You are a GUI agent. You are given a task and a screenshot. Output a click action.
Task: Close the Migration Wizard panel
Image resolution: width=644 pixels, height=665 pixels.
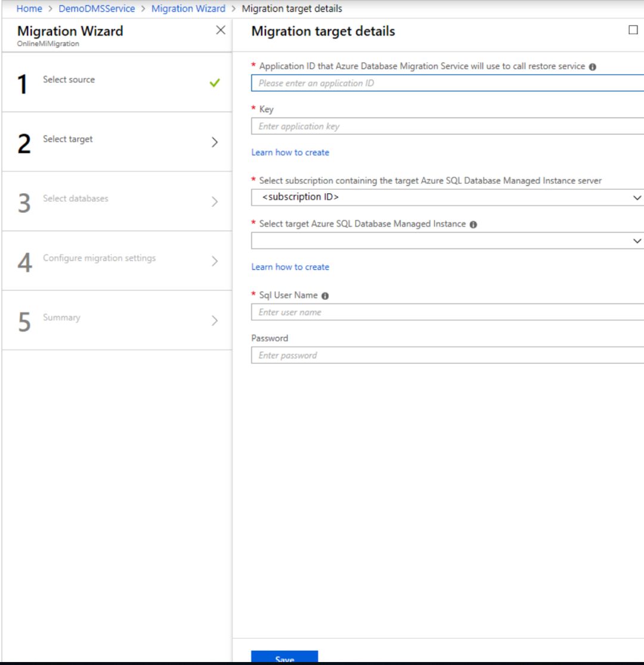click(221, 30)
